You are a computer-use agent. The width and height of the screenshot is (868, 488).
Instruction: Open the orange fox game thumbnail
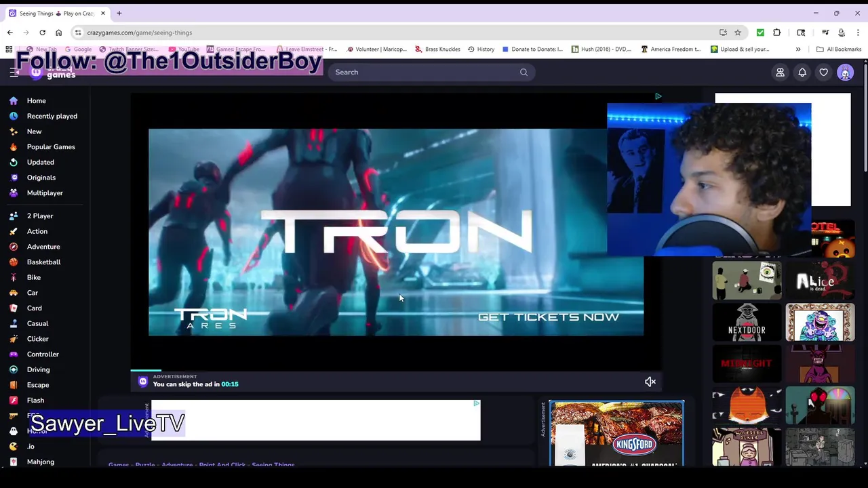point(747,405)
